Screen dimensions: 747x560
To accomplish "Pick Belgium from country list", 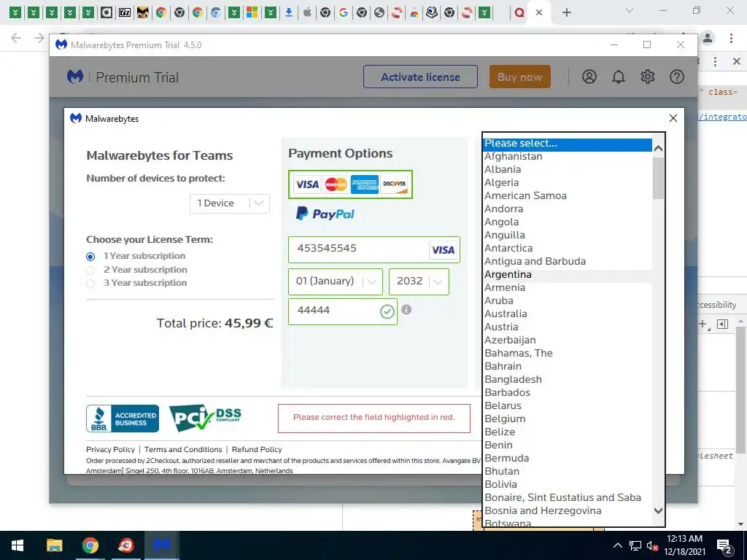I will click(x=568, y=419).
